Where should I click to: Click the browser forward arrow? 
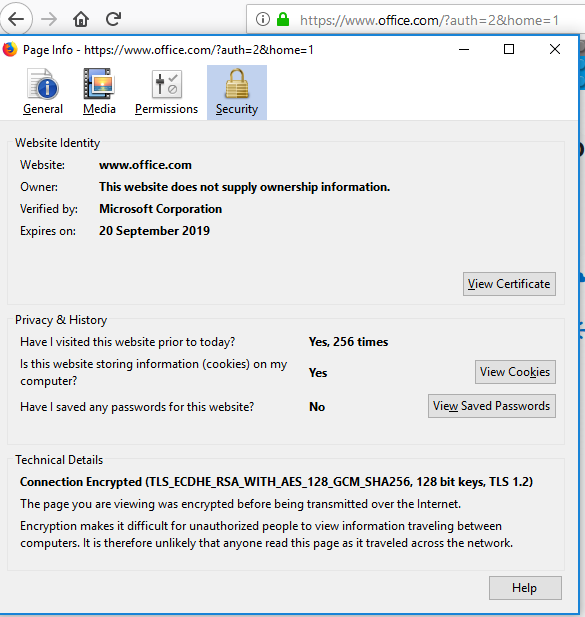pyautogui.click(x=49, y=18)
